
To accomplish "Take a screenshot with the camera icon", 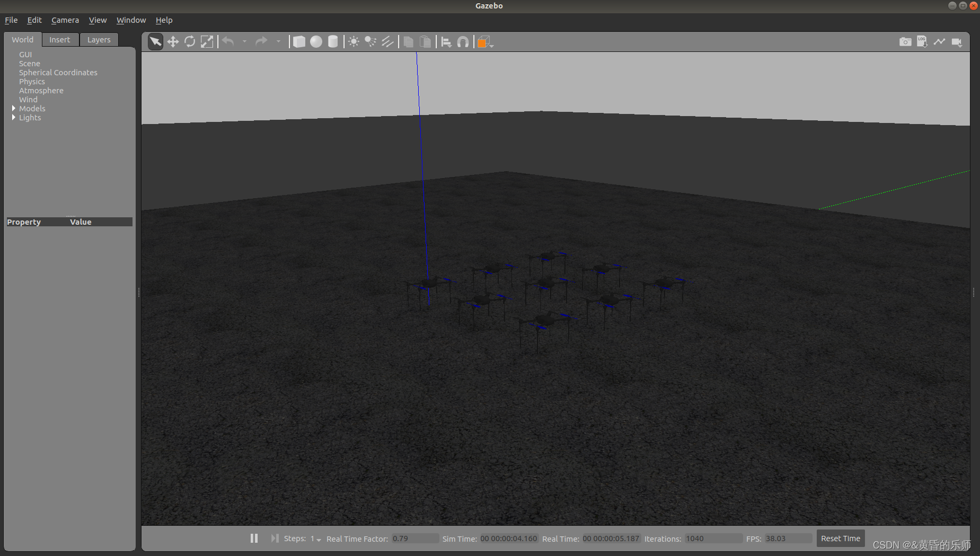I will (x=905, y=42).
